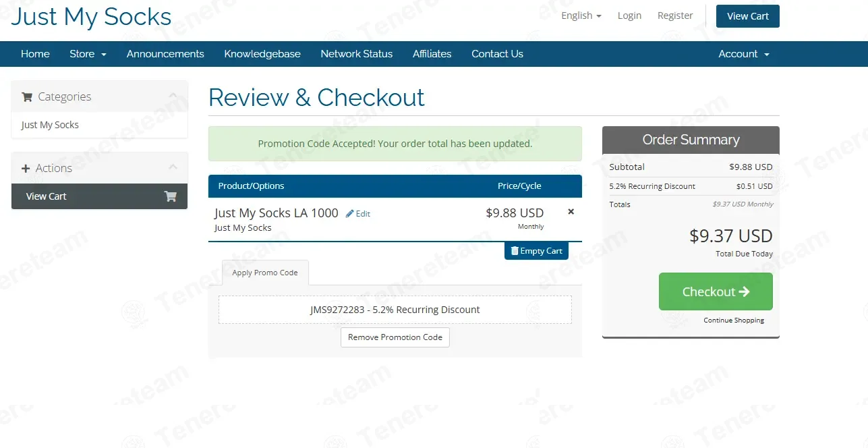
Task: Click the pencil Edit icon beside product name
Action: coord(350,214)
